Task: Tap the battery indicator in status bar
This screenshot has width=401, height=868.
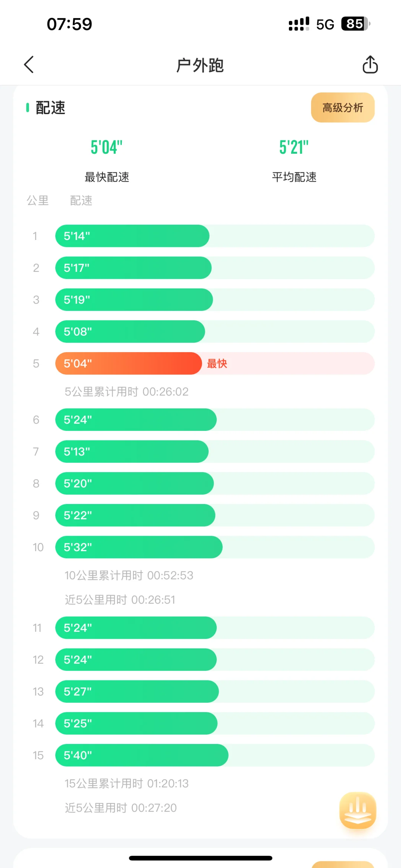Action: pos(356,24)
